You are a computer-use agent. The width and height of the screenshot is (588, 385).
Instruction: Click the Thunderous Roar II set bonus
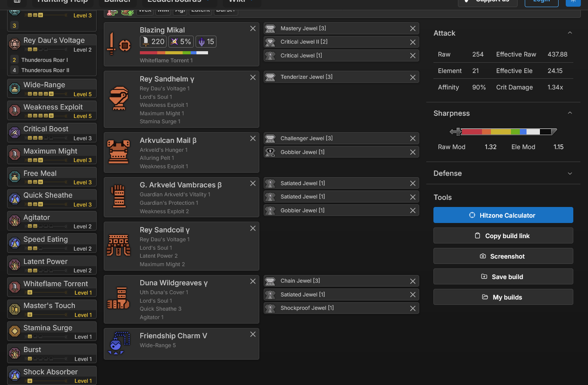pos(45,70)
